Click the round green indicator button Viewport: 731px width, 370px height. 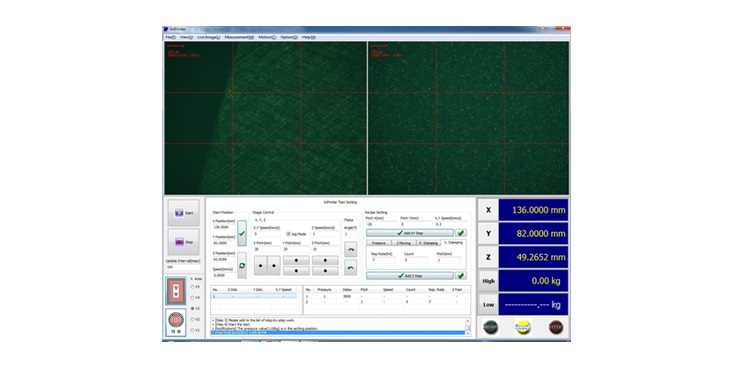point(490,327)
